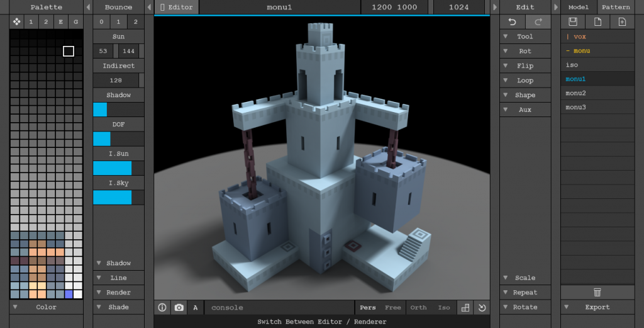Adjust the I.Sun intensity slider
644x328 pixels.
pyautogui.click(x=118, y=168)
